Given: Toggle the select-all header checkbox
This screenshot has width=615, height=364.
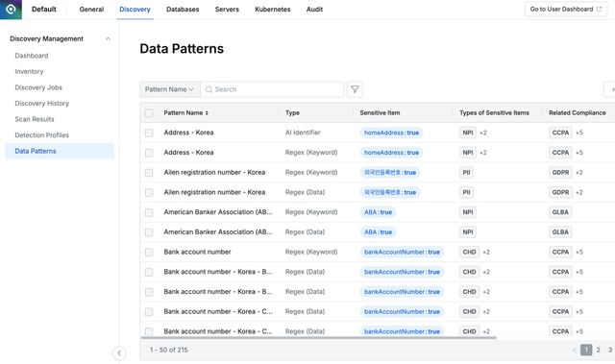Looking at the screenshot, I should pyautogui.click(x=149, y=112).
